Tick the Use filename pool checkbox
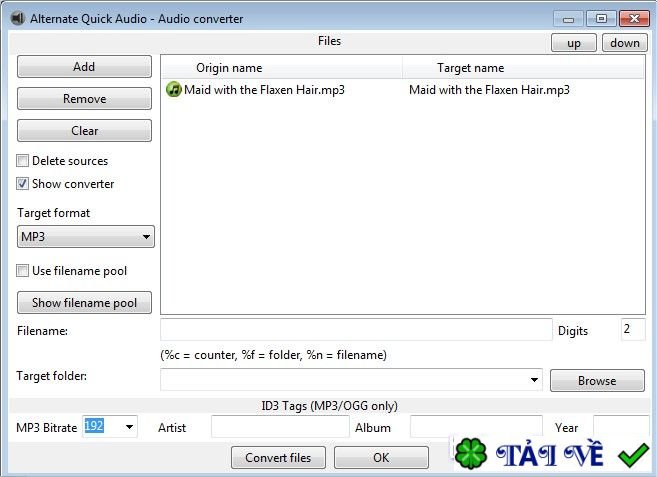The width and height of the screenshot is (657, 477). [x=22, y=270]
